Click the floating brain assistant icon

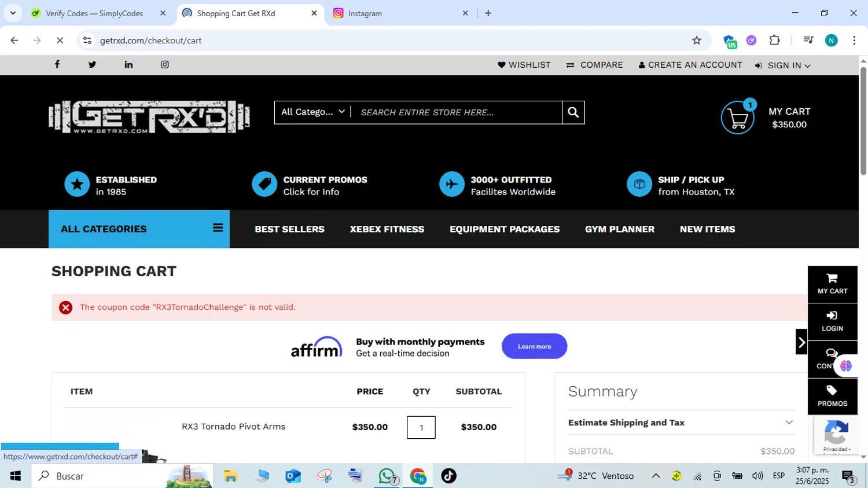[846, 366]
